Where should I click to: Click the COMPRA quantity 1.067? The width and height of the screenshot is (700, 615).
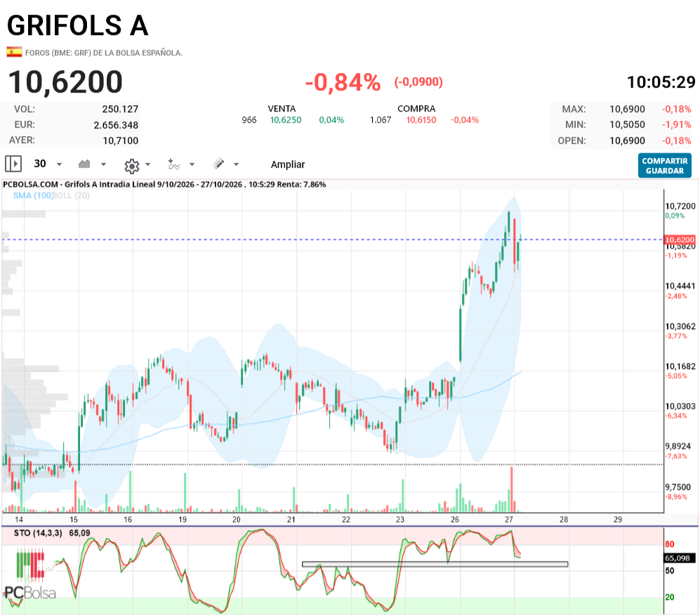click(x=381, y=120)
